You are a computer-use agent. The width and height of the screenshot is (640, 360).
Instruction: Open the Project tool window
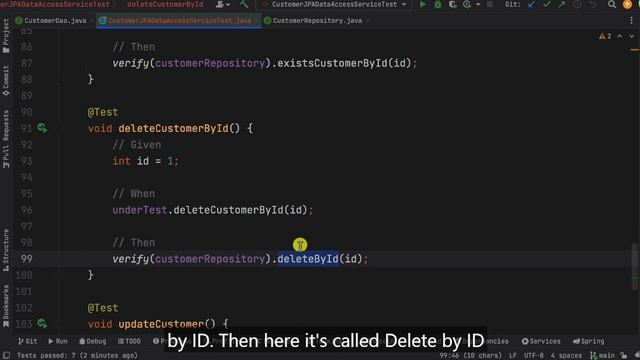pyautogui.click(x=6, y=36)
